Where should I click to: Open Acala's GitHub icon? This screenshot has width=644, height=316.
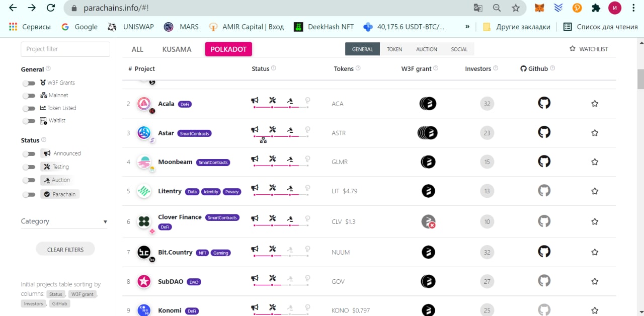(x=544, y=103)
